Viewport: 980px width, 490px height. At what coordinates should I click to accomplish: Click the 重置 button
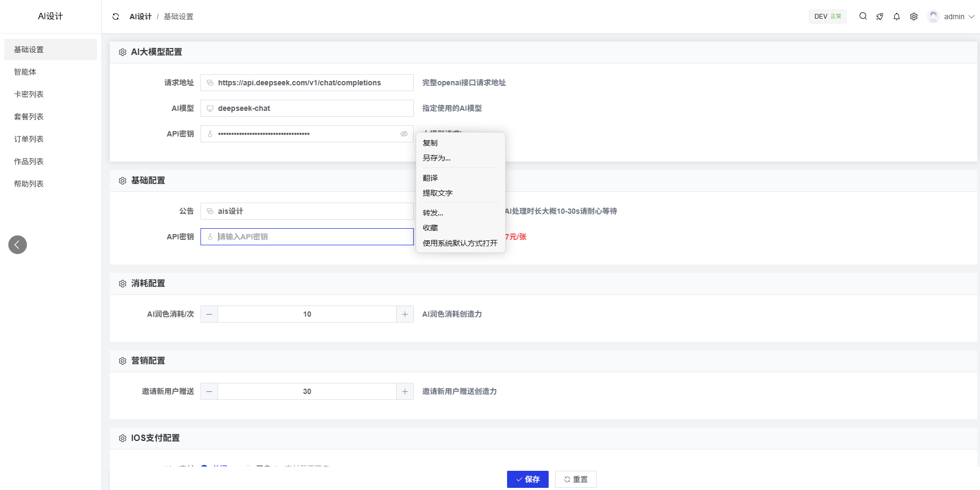click(576, 479)
